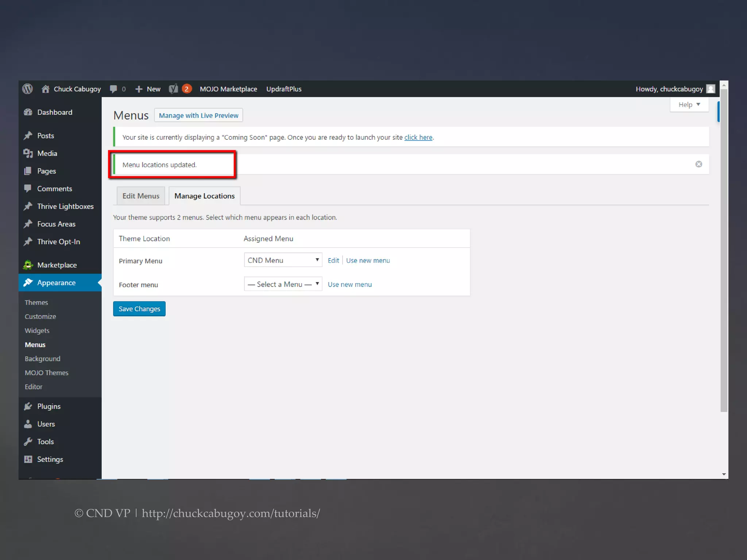Click the orange notification badge showing 2
Image resolution: width=747 pixels, height=560 pixels.
coord(187,89)
